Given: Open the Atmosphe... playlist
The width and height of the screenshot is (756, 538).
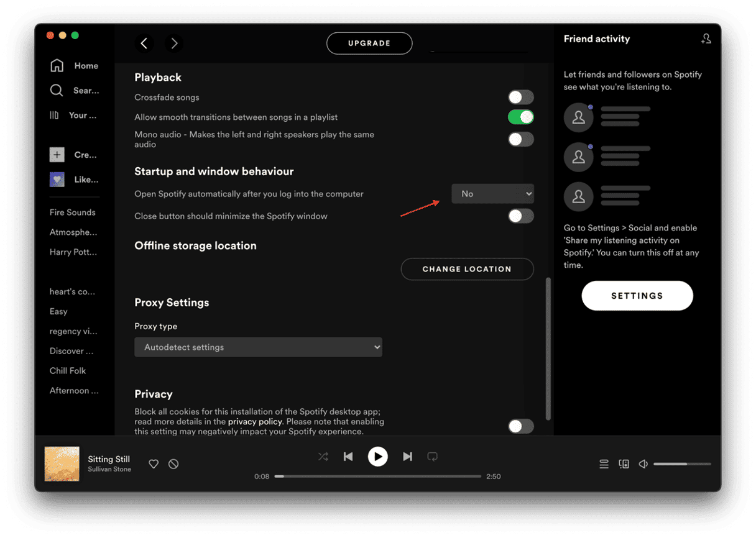Looking at the screenshot, I should pos(73,232).
